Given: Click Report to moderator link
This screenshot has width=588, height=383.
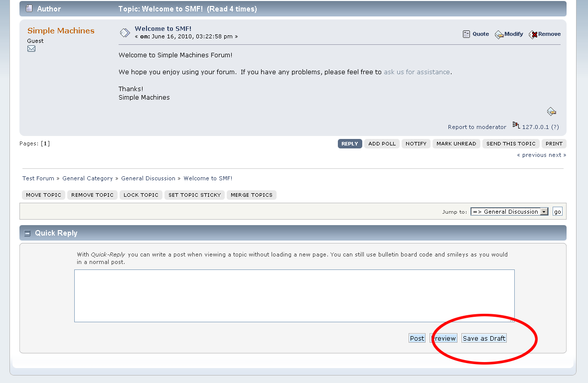Looking at the screenshot, I should click(477, 127).
